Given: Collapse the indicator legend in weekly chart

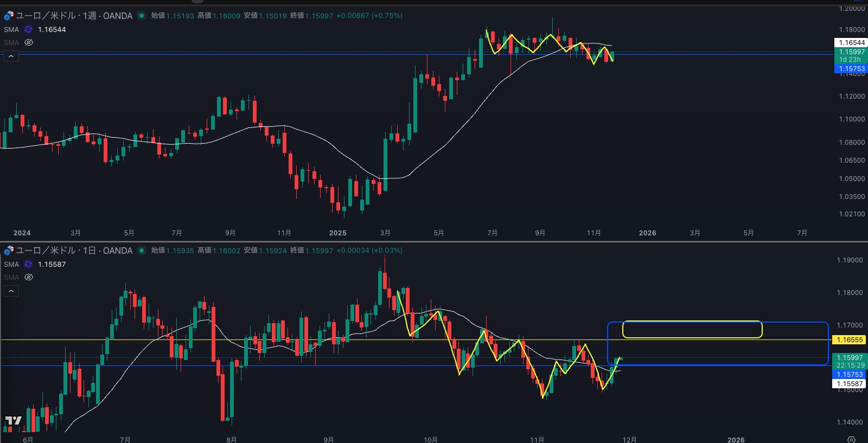Looking at the screenshot, I should tap(11, 56).
